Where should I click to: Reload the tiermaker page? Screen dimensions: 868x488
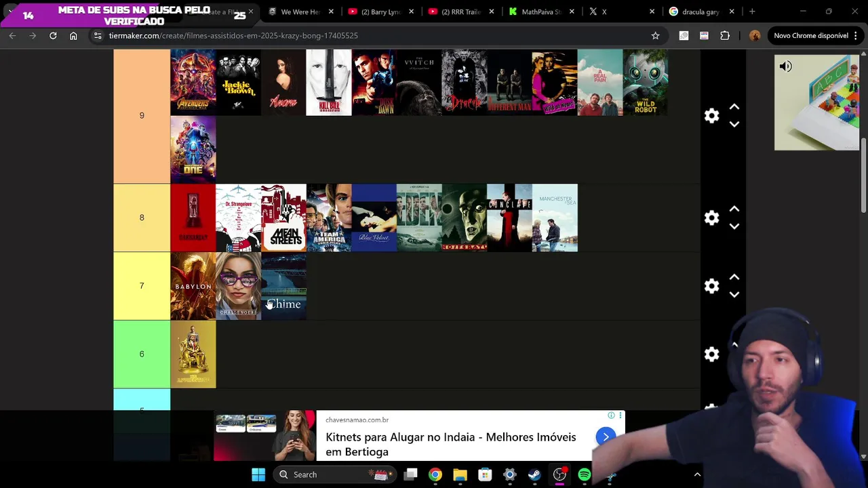[53, 35]
